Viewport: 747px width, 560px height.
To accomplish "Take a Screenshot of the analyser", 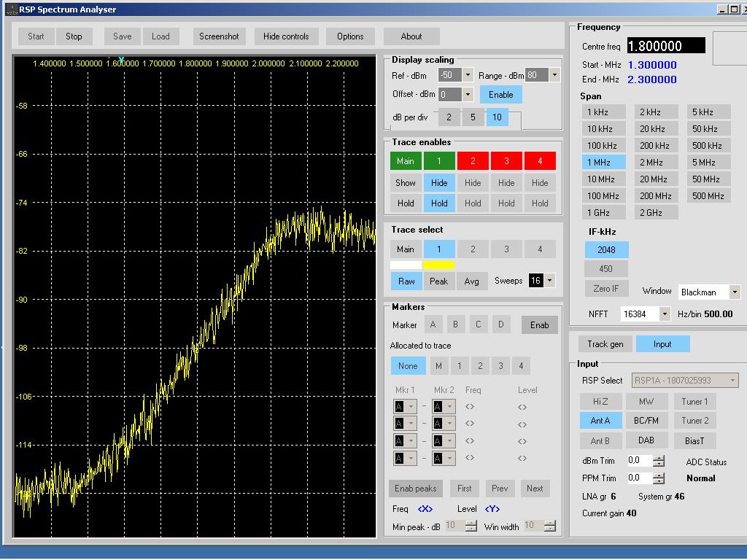I will 219,36.
